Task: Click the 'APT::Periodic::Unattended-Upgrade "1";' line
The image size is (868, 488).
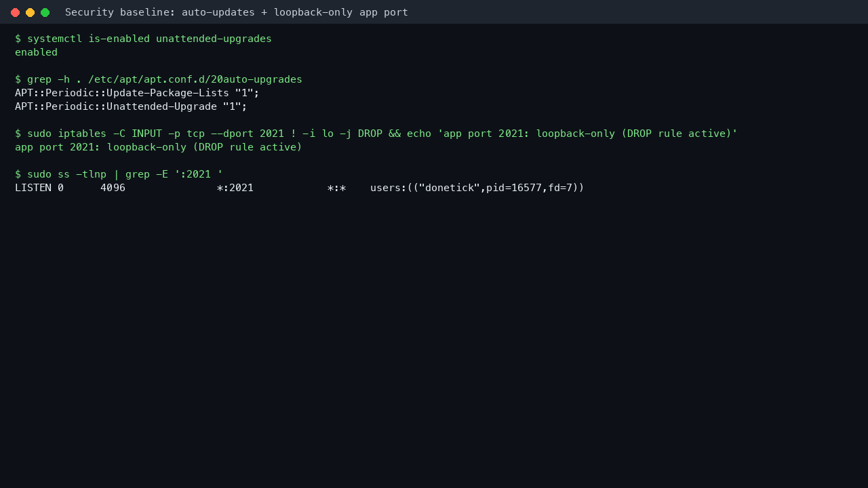Action: point(131,106)
